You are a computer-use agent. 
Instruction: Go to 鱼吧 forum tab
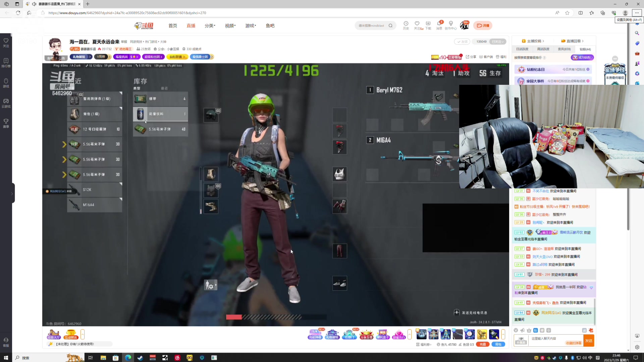click(x=270, y=25)
